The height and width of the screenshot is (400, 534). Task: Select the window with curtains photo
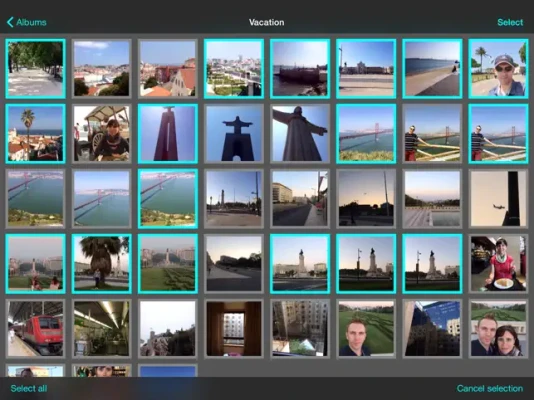pos(234,329)
